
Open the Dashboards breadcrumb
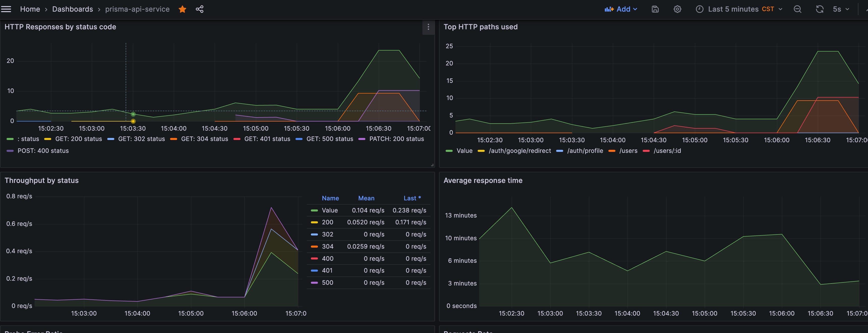pyautogui.click(x=72, y=9)
